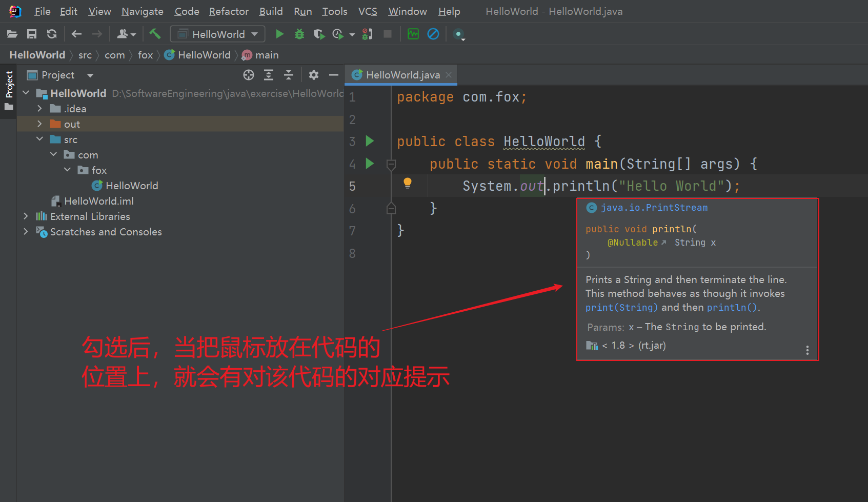Viewport: 868px width, 502px height.
Task: Select the HelloWorld class in project tree
Action: click(125, 186)
